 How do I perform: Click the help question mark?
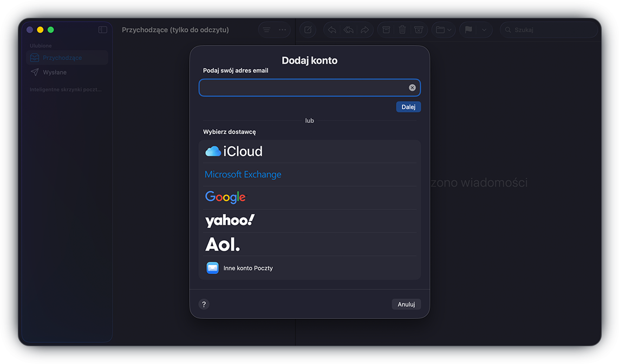[204, 304]
